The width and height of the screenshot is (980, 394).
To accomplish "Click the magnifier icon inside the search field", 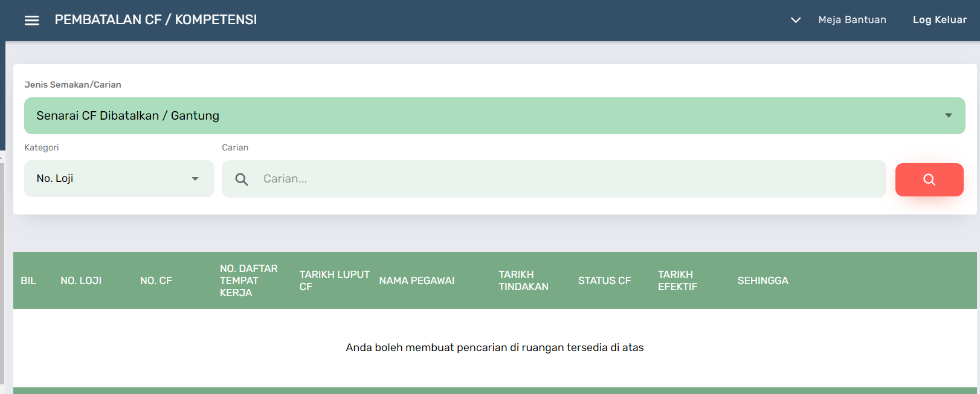I will pyautogui.click(x=242, y=179).
